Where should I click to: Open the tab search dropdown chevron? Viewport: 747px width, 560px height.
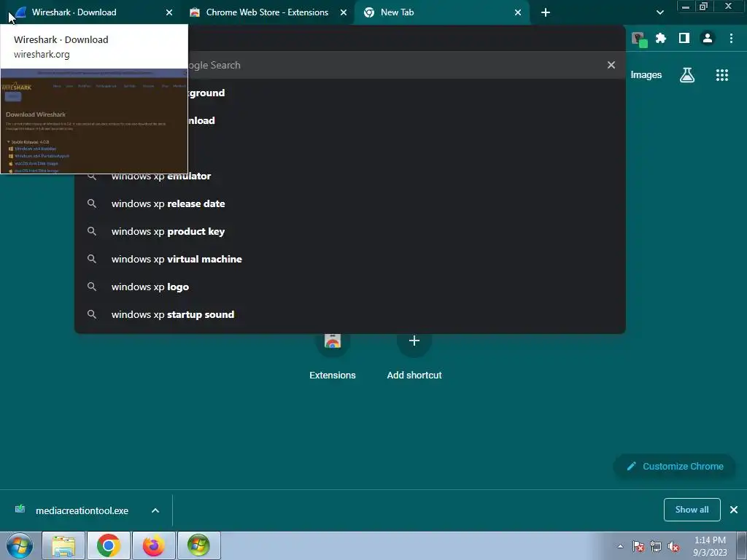pos(659,12)
